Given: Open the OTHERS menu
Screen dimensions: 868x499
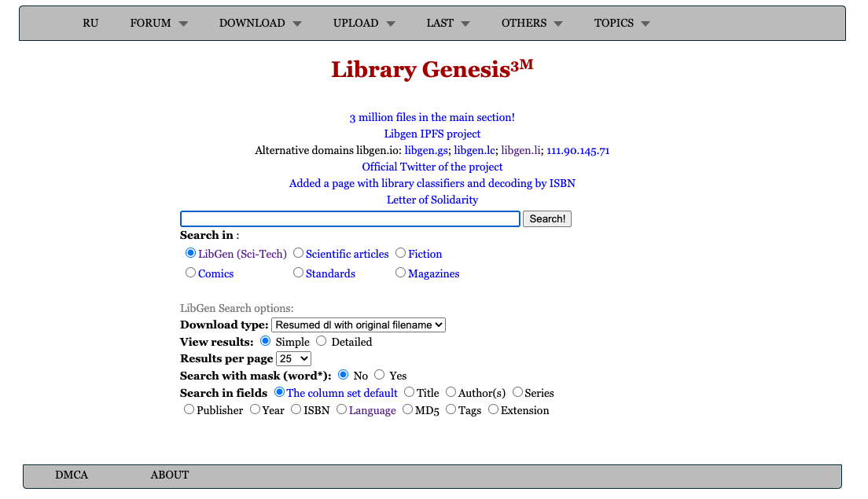Looking at the screenshot, I should [524, 24].
